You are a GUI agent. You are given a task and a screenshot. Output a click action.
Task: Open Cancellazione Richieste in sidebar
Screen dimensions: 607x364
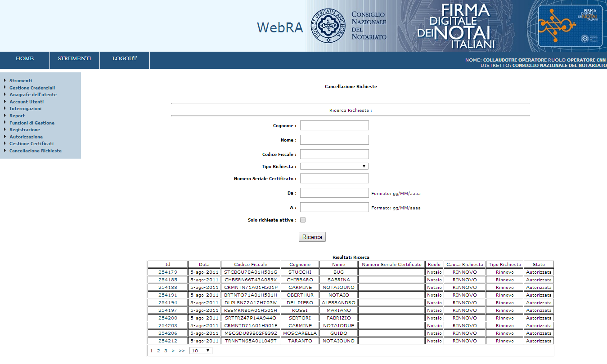pyautogui.click(x=36, y=151)
